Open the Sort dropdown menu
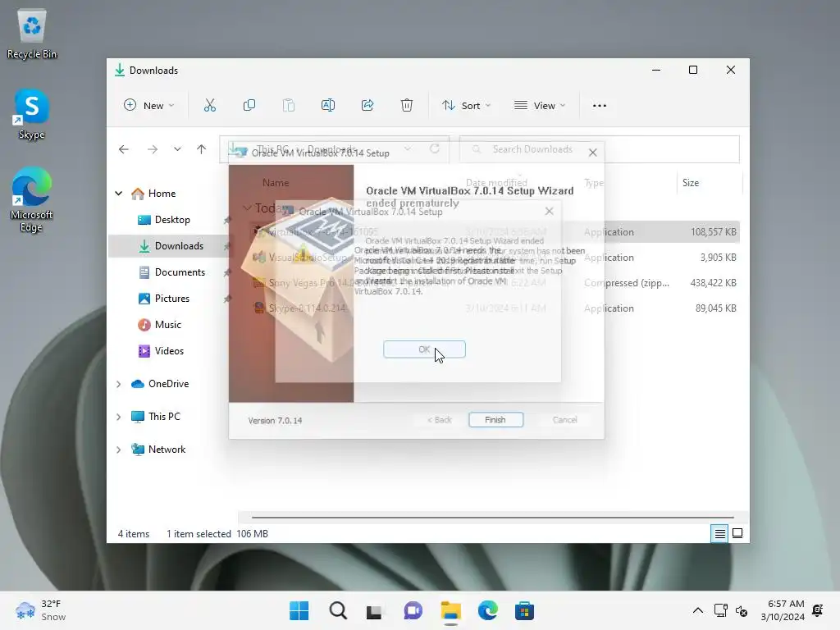The height and width of the screenshot is (630, 840). (466, 106)
